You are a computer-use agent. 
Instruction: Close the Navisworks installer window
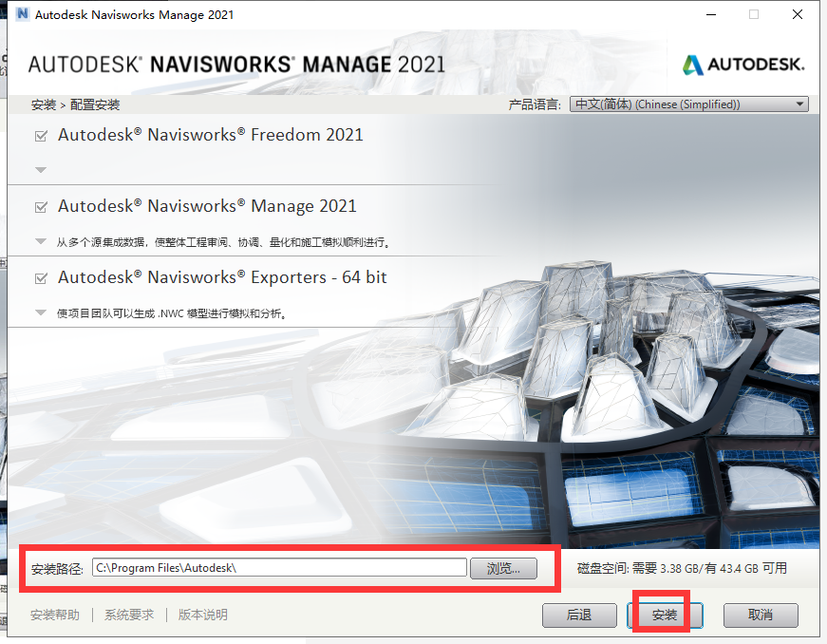tap(798, 14)
